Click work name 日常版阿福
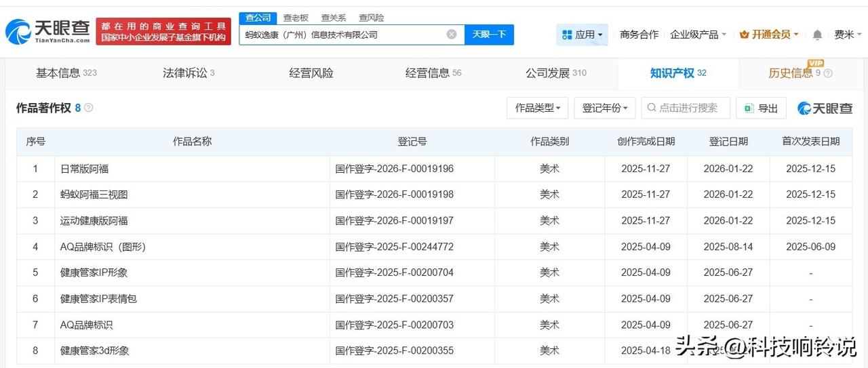 [x=84, y=169]
